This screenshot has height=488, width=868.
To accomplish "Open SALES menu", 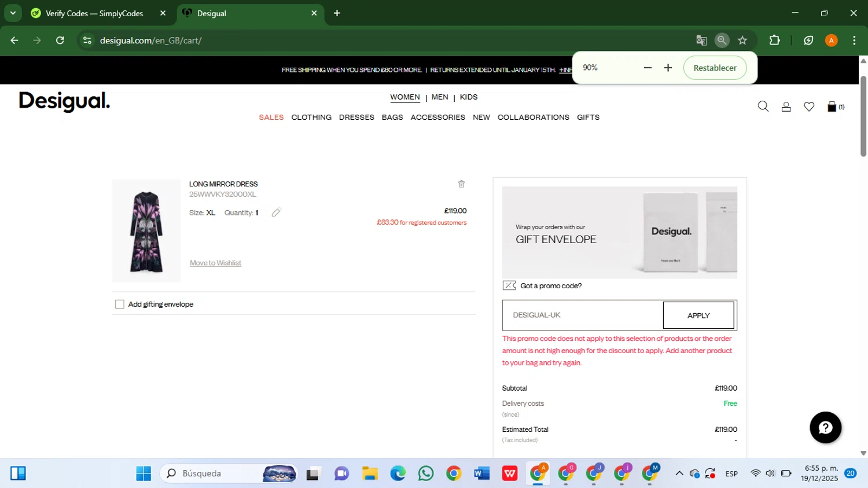I will pyautogui.click(x=271, y=118).
